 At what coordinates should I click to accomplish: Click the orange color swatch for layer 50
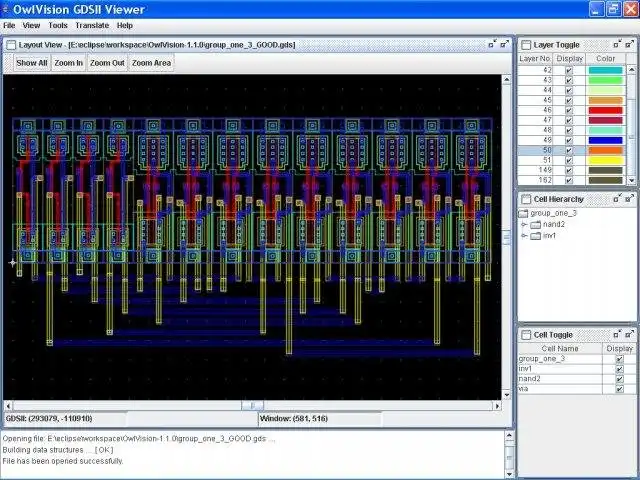point(605,150)
